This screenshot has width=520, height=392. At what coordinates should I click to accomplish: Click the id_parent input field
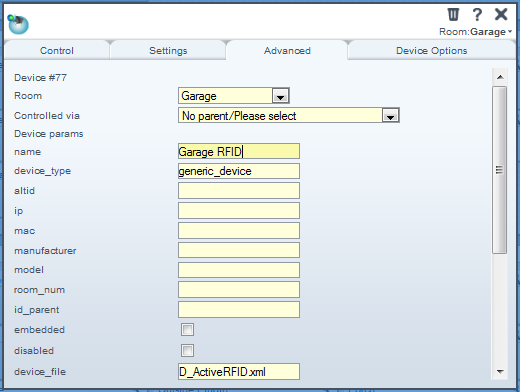239,310
